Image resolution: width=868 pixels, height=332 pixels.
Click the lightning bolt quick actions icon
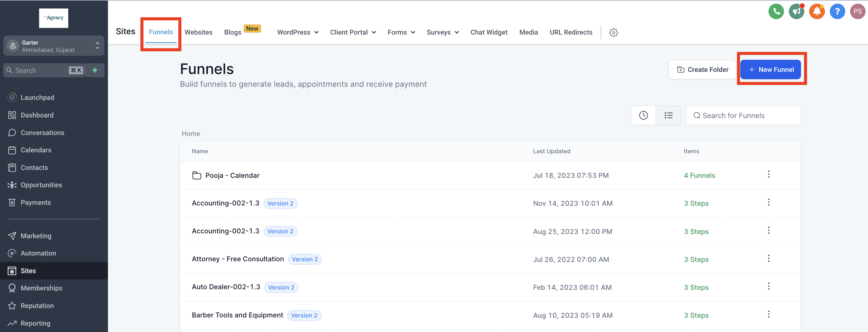(x=95, y=70)
